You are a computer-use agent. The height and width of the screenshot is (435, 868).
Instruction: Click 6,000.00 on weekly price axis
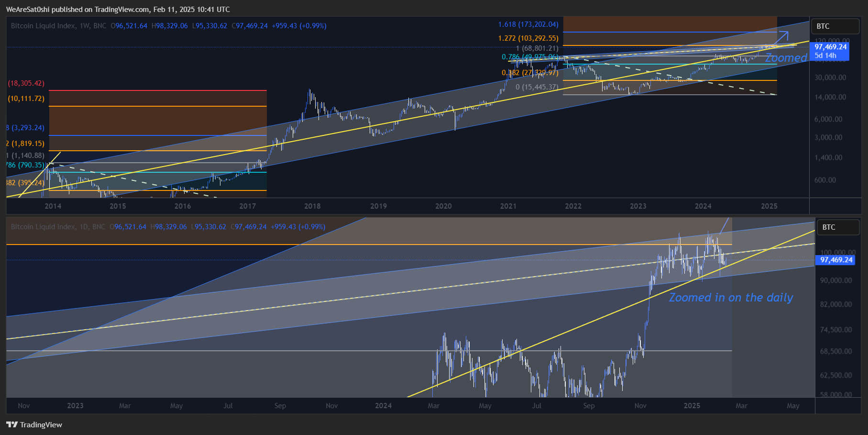[828, 119]
